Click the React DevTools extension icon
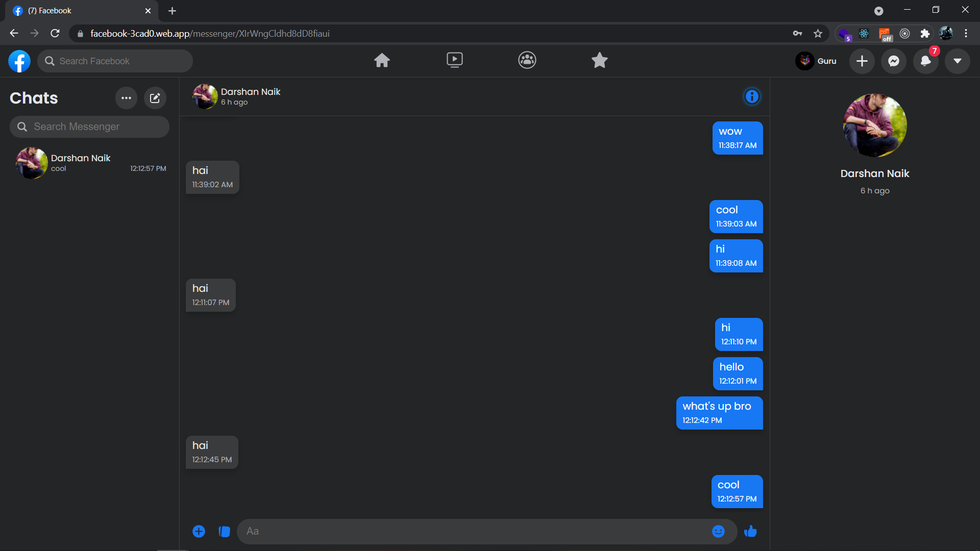 [x=864, y=33]
